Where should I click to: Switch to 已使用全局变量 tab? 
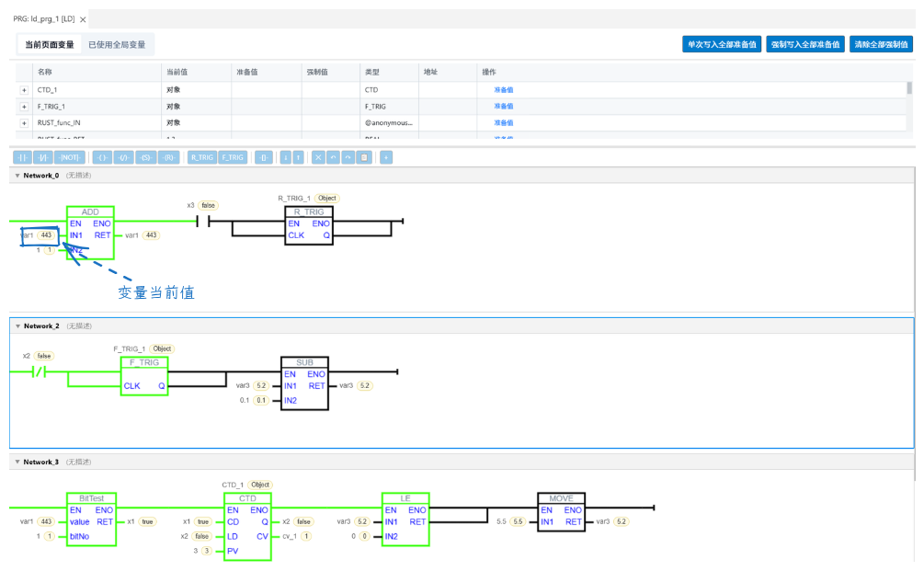pyautogui.click(x=117, y=45)
